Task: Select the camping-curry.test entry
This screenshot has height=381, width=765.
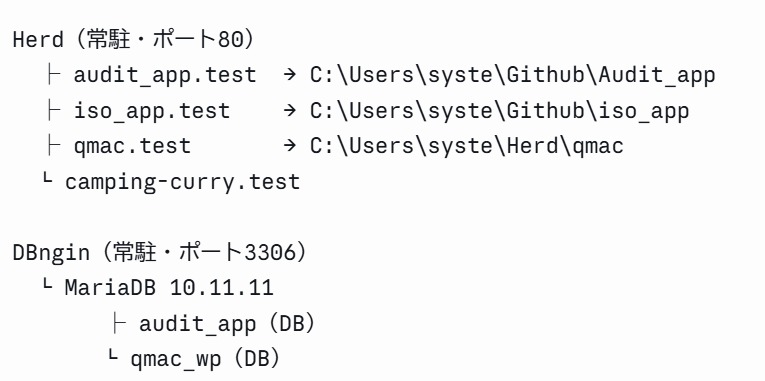Action: 182,182
